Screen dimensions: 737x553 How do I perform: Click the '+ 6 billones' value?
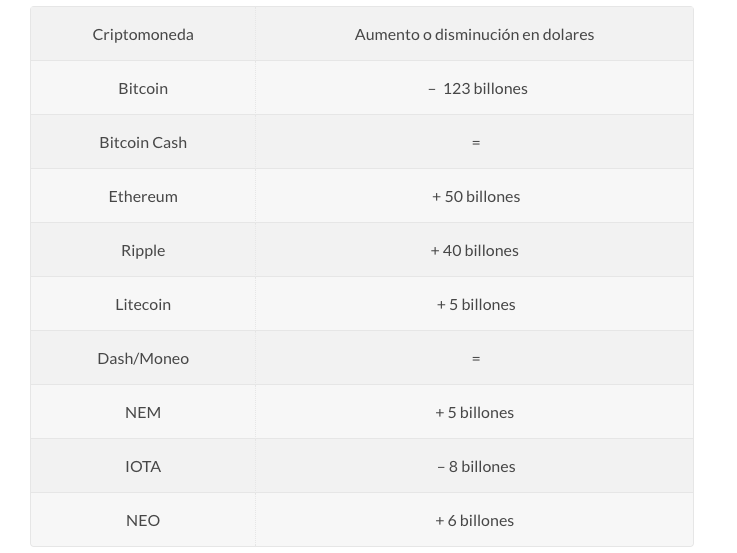474,521
